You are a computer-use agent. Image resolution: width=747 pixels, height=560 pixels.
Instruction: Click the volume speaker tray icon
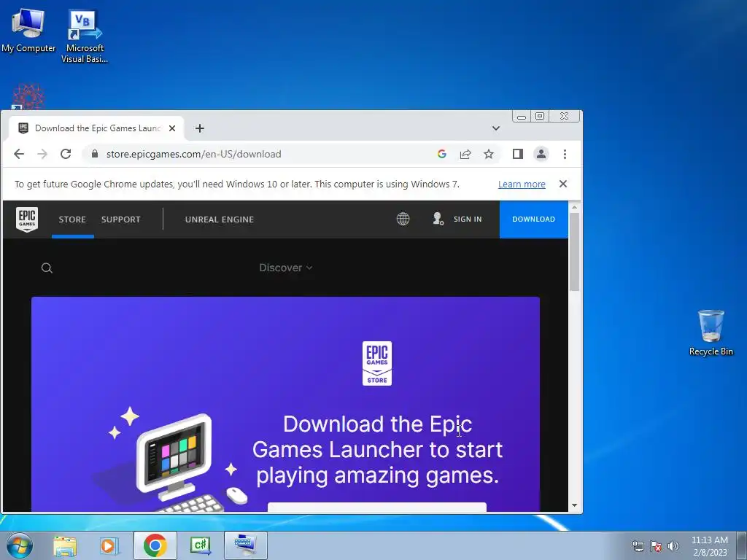(673, 546)
